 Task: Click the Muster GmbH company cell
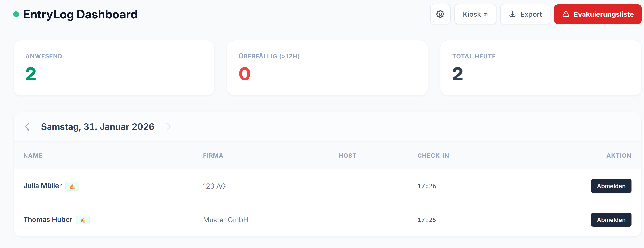tap(225, 220)
